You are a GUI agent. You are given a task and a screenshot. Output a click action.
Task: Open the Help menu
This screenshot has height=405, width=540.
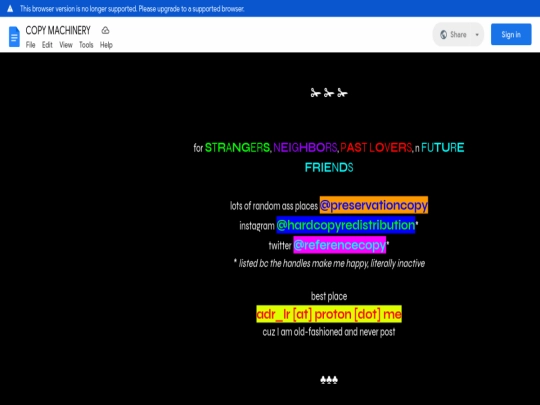[x=106, y=45]
